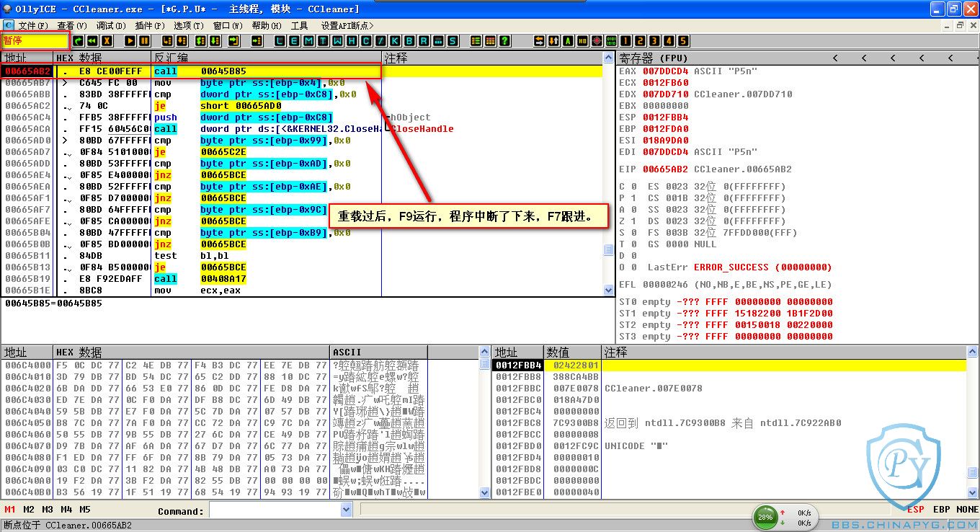The height and width of the screenshot is (532, 980).
Task: Click the green A toolbar icon
Action: point(568,41)
